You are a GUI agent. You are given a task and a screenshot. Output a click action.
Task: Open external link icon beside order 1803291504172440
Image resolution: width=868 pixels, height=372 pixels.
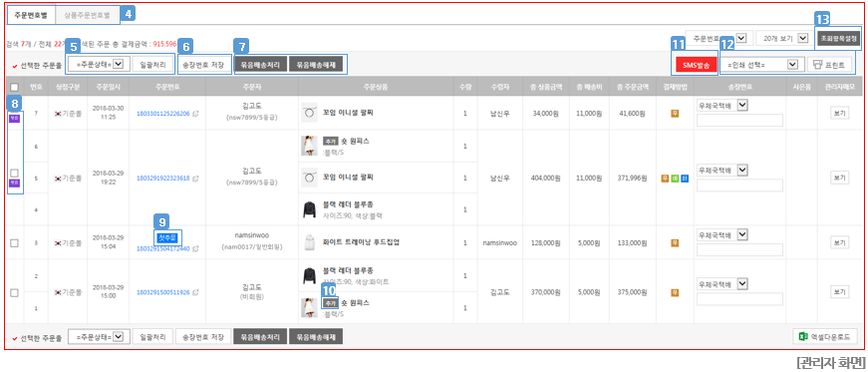(x=195, y=249)
